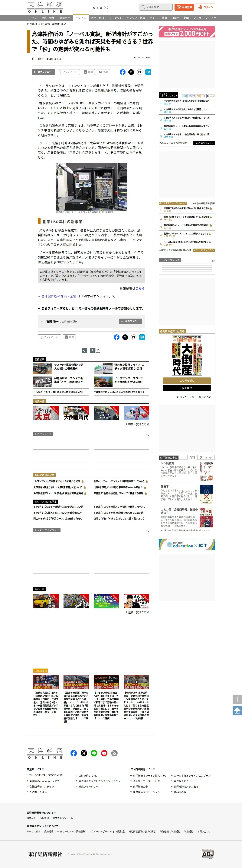Open 連載一覧はこちら link
The image size is (242, 868).
137,612
